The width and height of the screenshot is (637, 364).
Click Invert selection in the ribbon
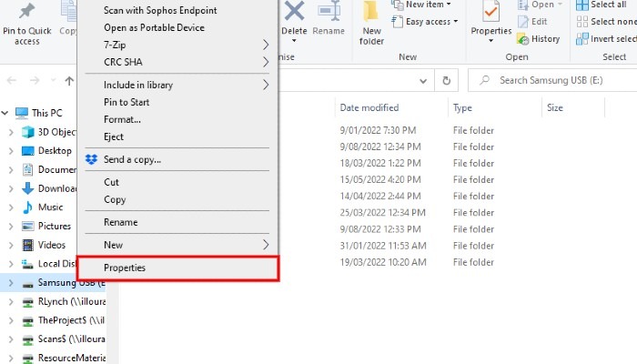pos(606,39)
